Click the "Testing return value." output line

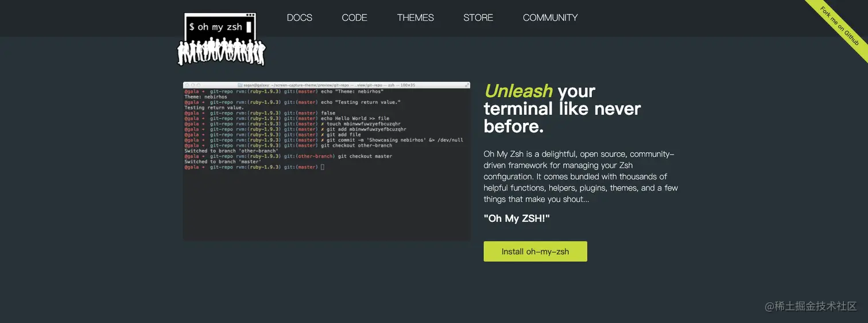(x=214, y=108)
